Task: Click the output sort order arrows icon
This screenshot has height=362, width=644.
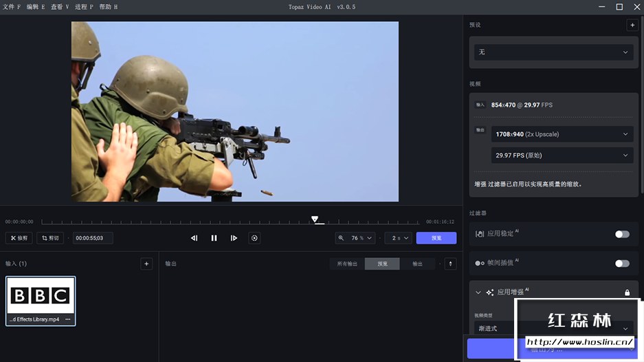Action: (451, 264)
